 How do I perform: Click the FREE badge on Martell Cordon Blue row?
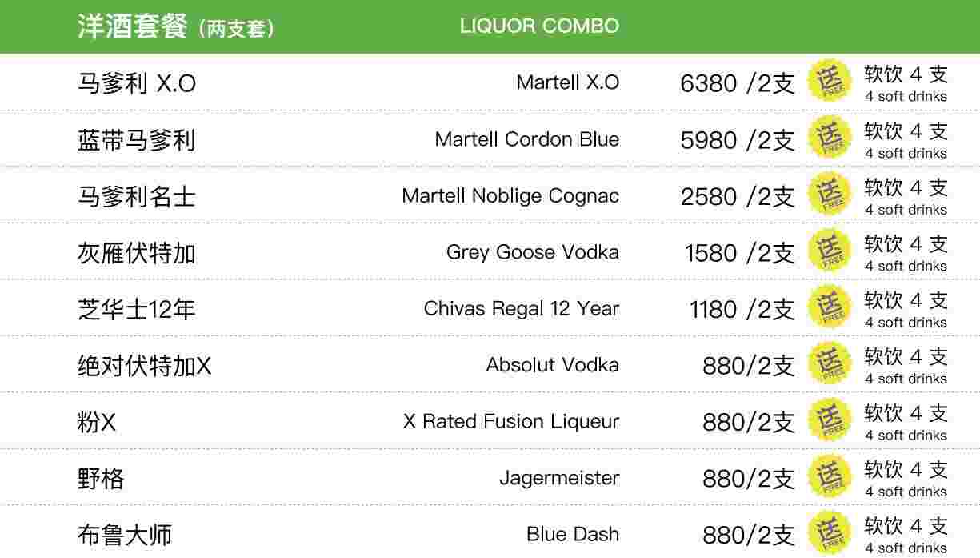coord(830,138)
